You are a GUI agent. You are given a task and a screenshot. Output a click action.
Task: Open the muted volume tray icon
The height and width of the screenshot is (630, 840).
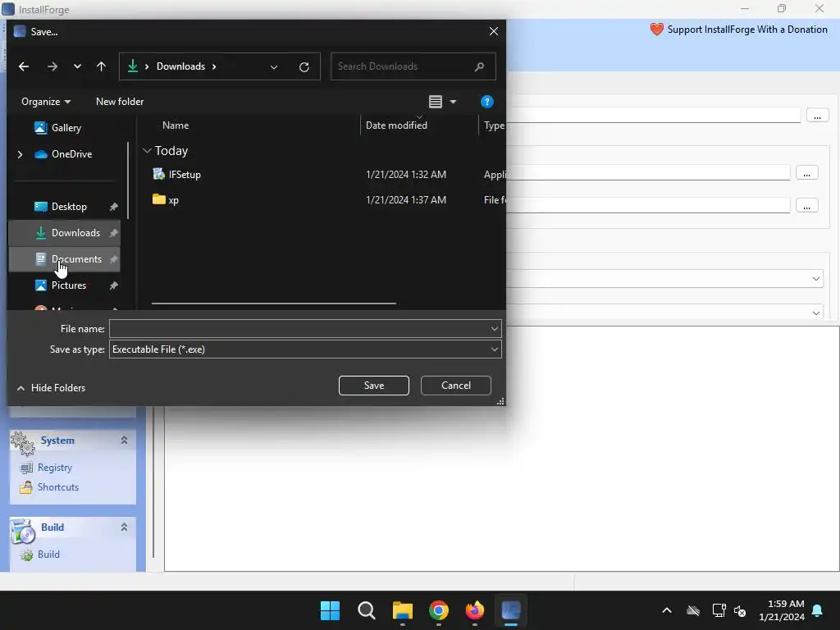click(x=741, y=610)
